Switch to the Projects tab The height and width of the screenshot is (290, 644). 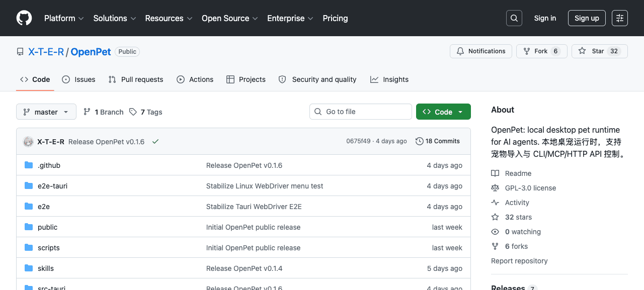click(246, 79)
